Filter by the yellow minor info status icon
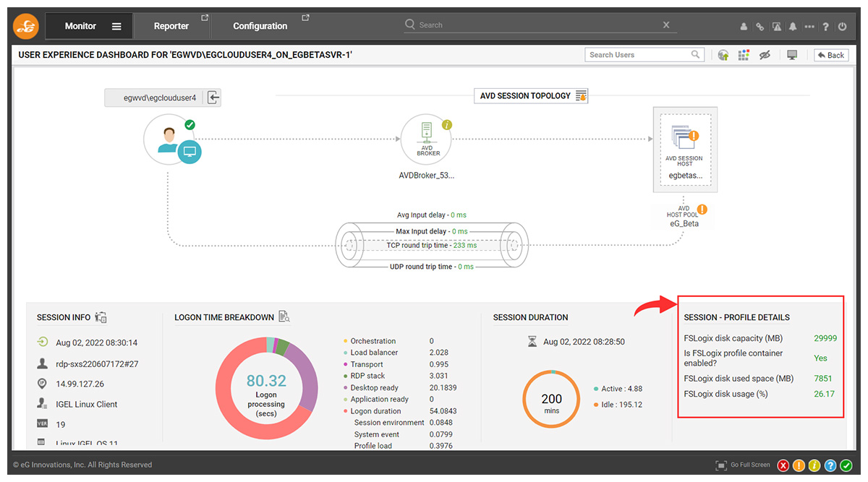This screenshot has height=482, width=868. pos(815,465)
